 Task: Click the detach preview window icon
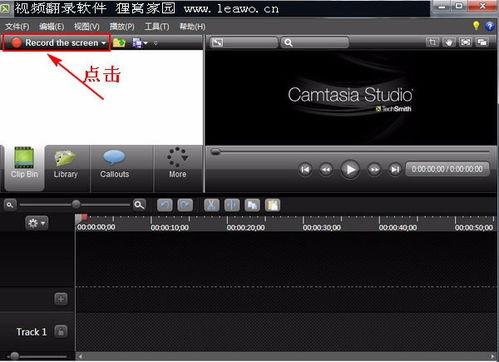tap(482, 42)
